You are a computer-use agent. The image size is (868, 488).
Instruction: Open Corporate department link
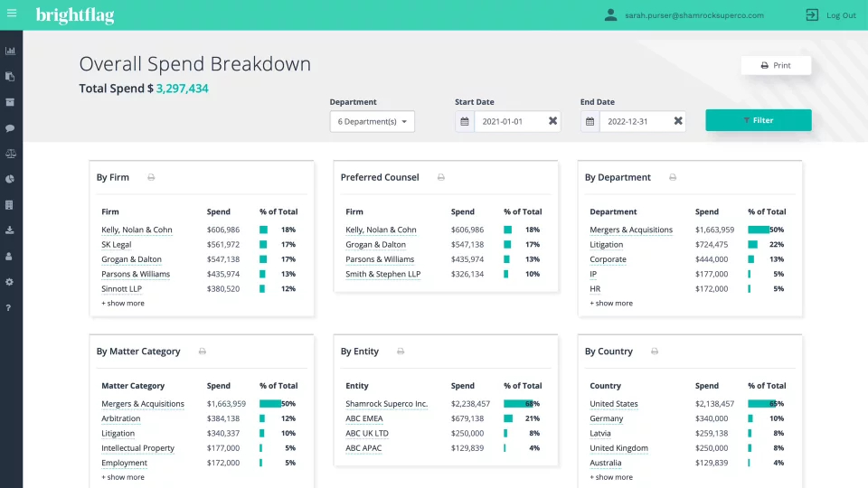click(x=608, y=259)
